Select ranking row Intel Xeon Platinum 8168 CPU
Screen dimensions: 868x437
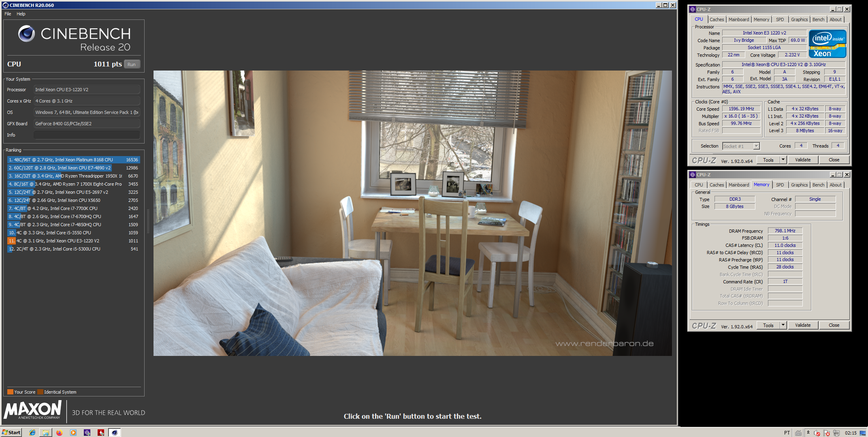[x=73, y=160]
